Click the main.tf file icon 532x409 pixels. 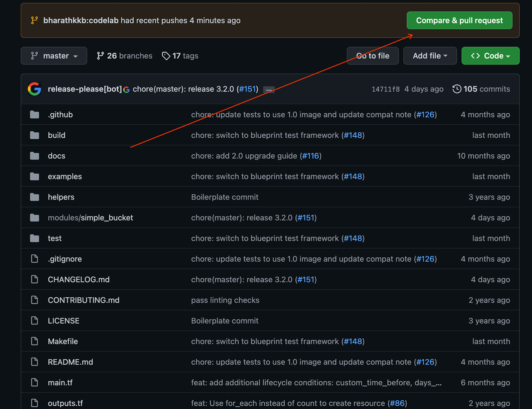click(35, 383)
